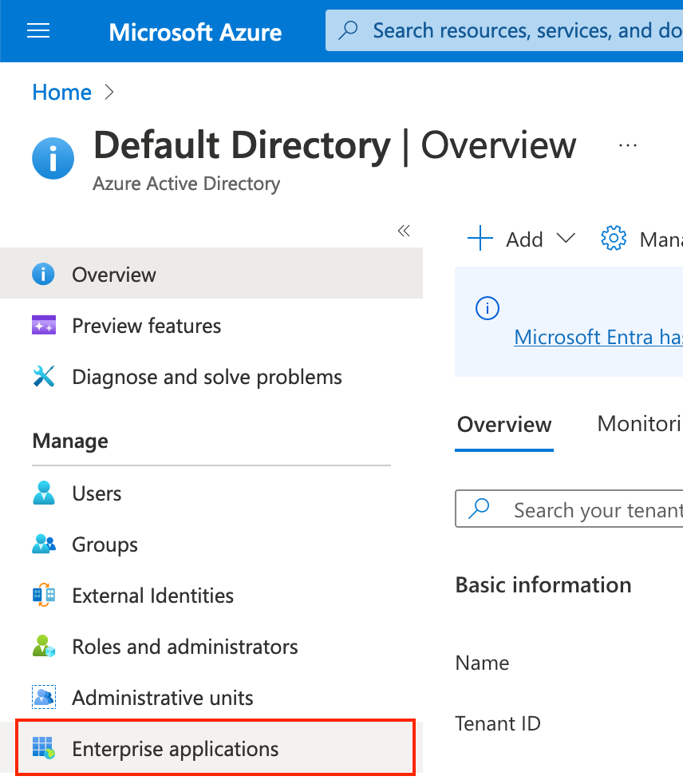The height and width of the screenshot is (784, 683).
Task: Click the External Identities icon
Action: click(x=44, y=595)
